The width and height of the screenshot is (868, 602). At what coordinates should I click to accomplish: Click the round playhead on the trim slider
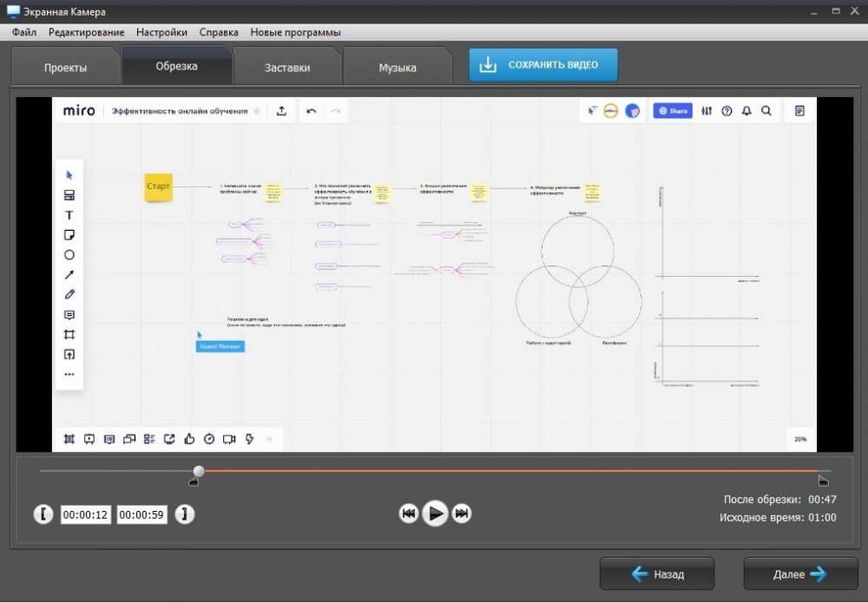[x=199, y=471]
